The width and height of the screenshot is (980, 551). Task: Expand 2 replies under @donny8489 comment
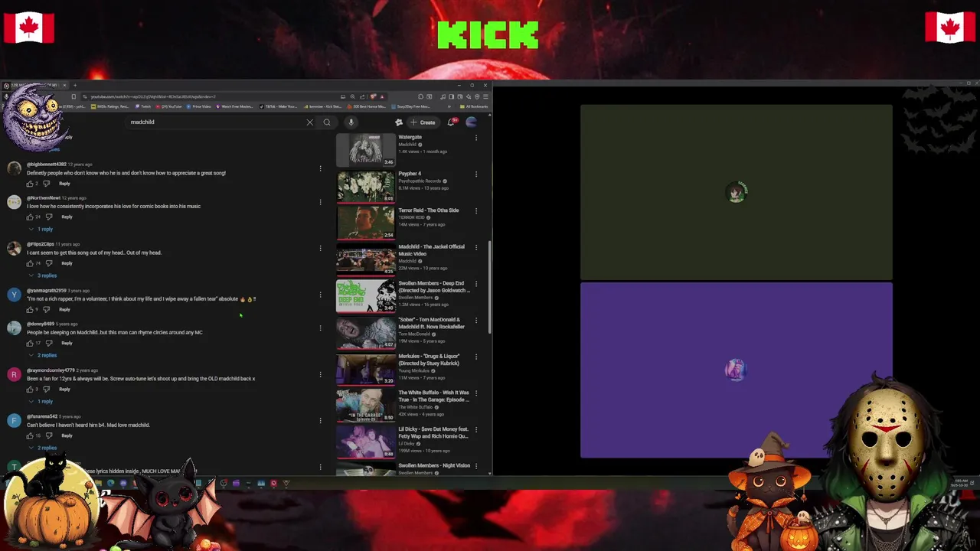tap(44, 356)
